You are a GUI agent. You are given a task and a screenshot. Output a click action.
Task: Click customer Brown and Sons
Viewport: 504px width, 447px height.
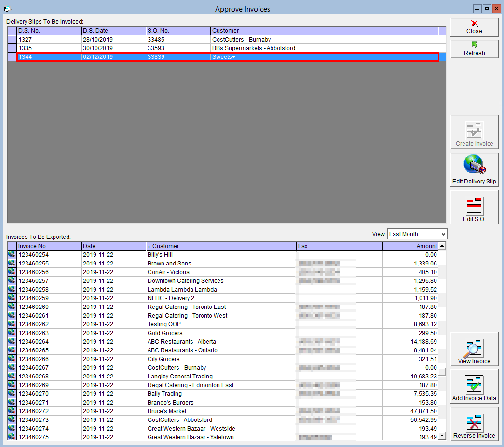pos(169,263)
